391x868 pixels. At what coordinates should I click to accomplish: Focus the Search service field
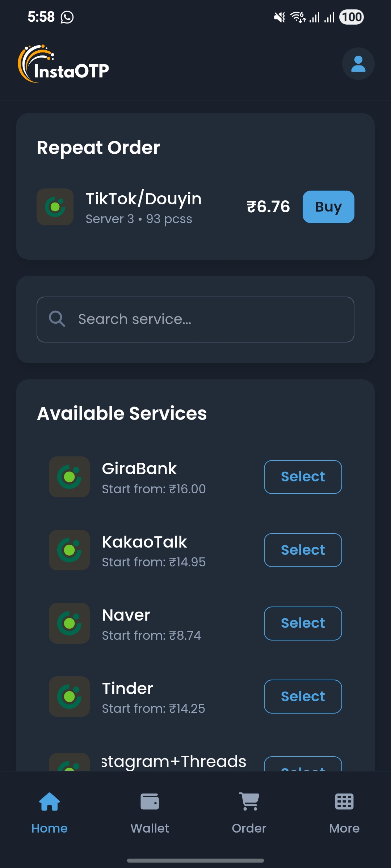[195, 319]
